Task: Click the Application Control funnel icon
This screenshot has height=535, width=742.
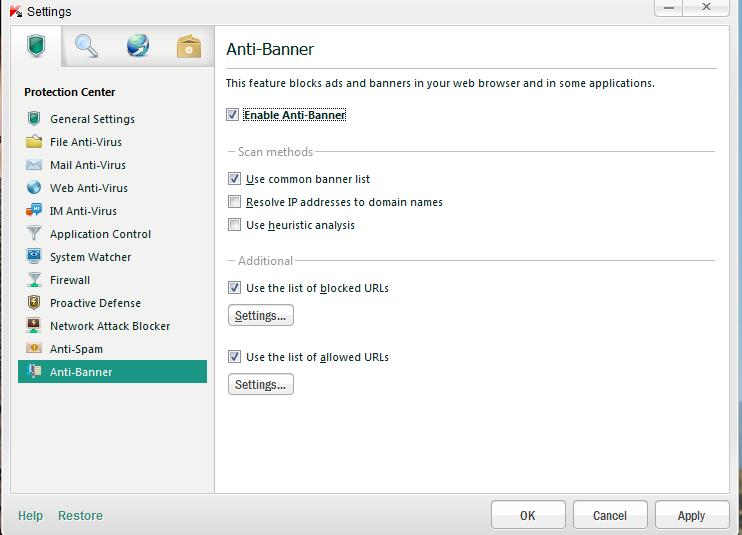Action: [x=34, y=234]
